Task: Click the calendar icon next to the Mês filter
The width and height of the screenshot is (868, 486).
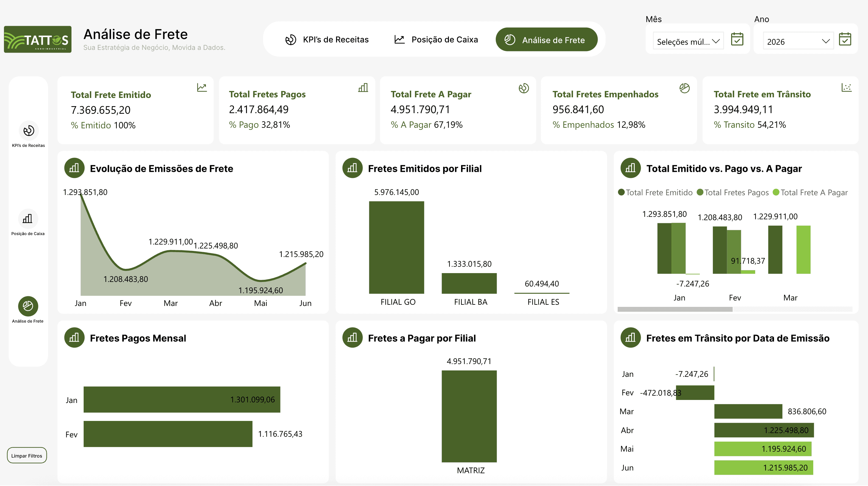Action: point(737,40)
